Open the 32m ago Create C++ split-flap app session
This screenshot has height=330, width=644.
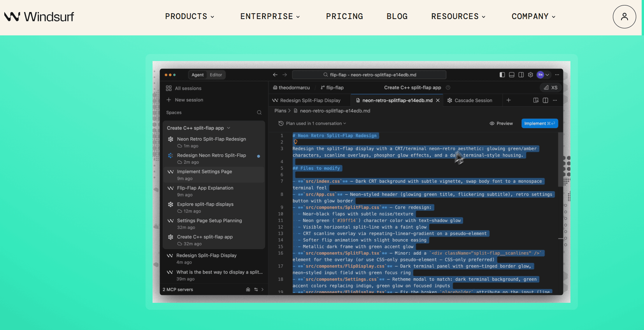pos(213,240)
